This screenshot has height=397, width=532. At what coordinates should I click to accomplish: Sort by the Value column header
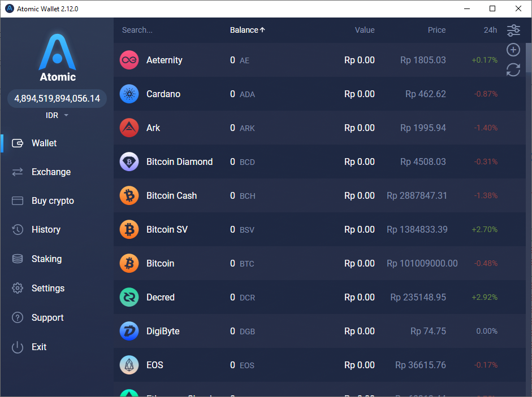[365, 30]
